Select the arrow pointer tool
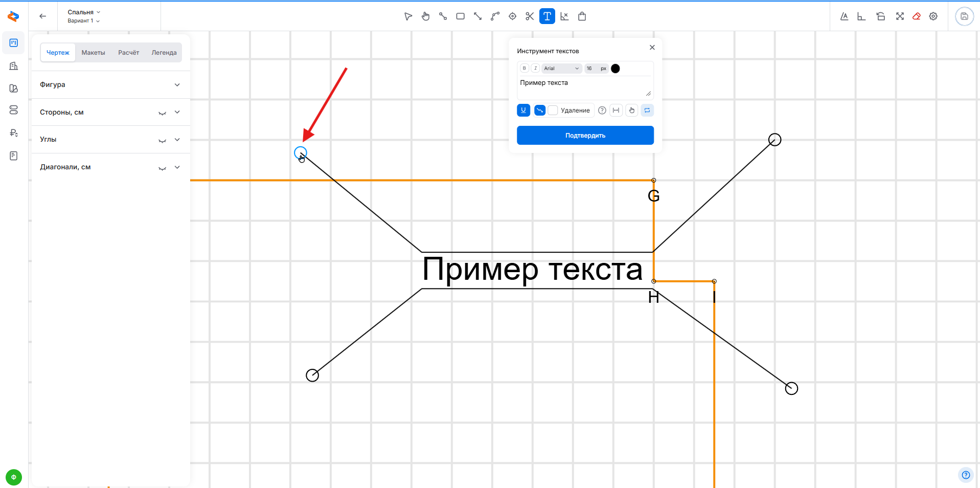Viewport: 980px width, 488px height. [x=408, y=16]
